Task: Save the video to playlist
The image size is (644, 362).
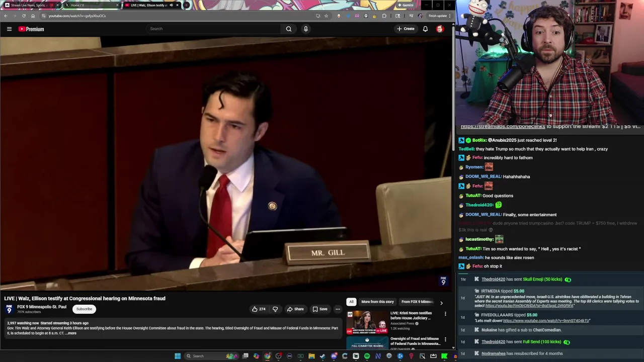Action: (x=320, y=309)
